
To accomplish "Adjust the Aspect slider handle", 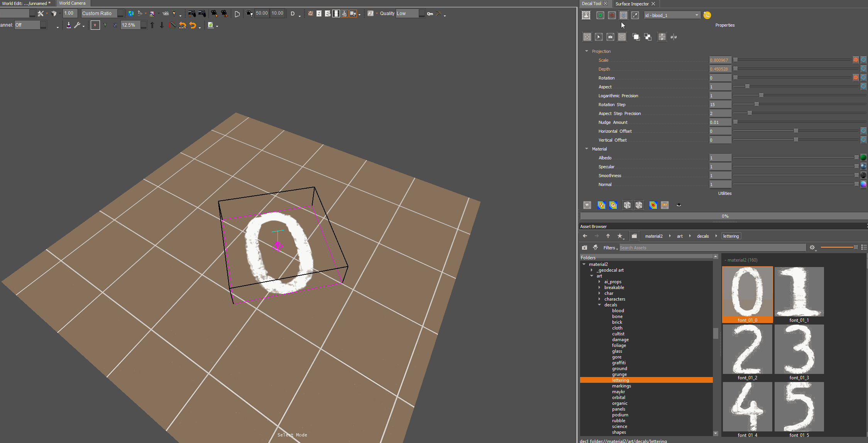I will pyautogui.click(x=747, y=86).
